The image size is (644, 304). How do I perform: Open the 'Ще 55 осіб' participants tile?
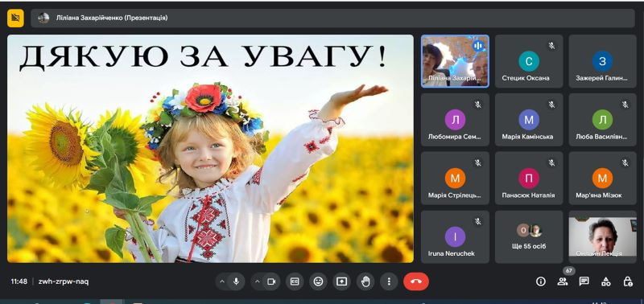[x=529, y=236]
